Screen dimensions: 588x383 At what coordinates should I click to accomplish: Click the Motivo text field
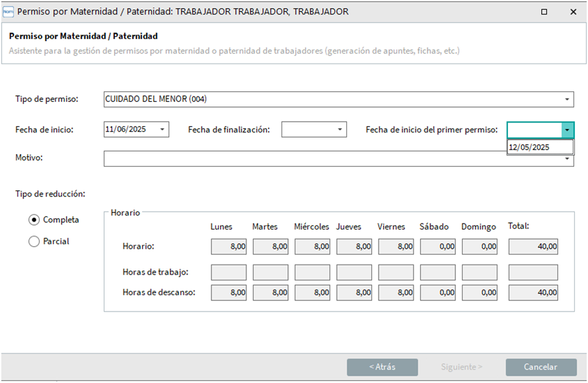[x=330, y=159]
